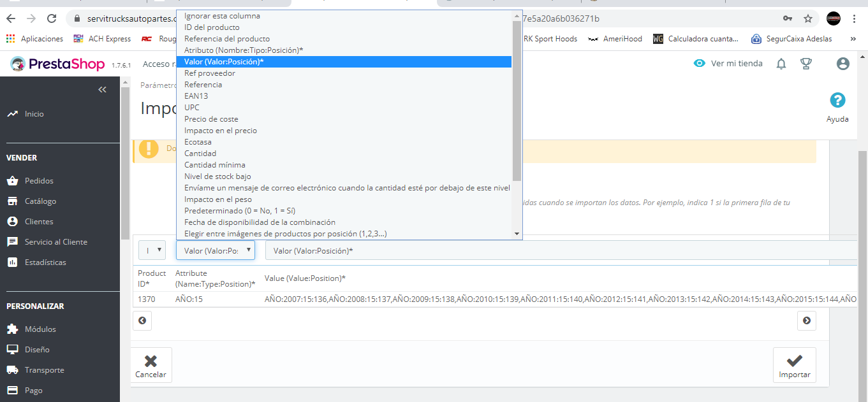Collapse the sidebar menu with double chevron
The image size is (868, 402).
coord(102,90)
